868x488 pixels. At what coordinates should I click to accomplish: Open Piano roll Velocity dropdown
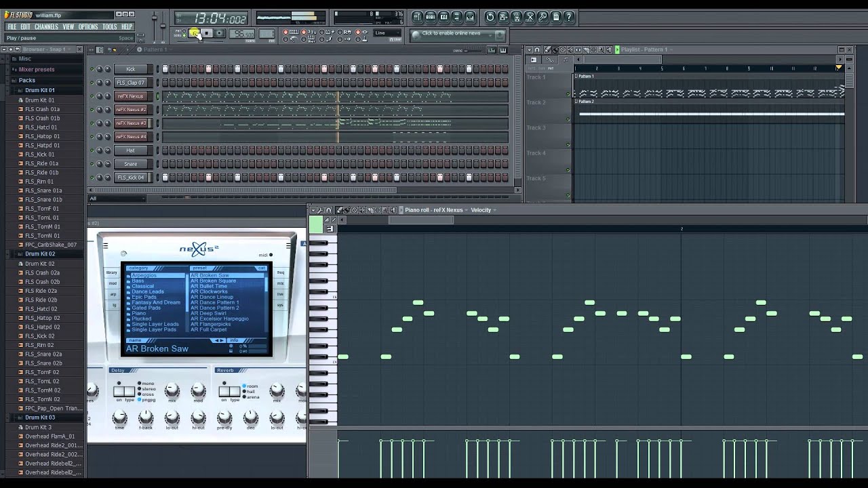point(483,210)
